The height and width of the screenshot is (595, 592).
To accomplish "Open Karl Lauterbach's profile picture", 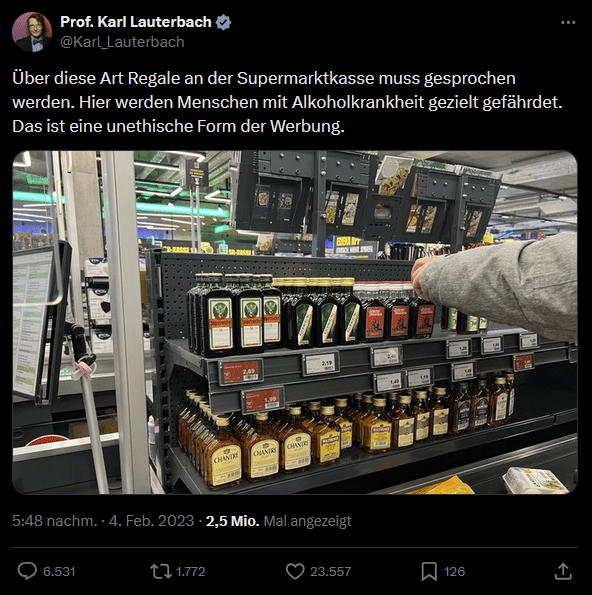I will tap(32, 32).
